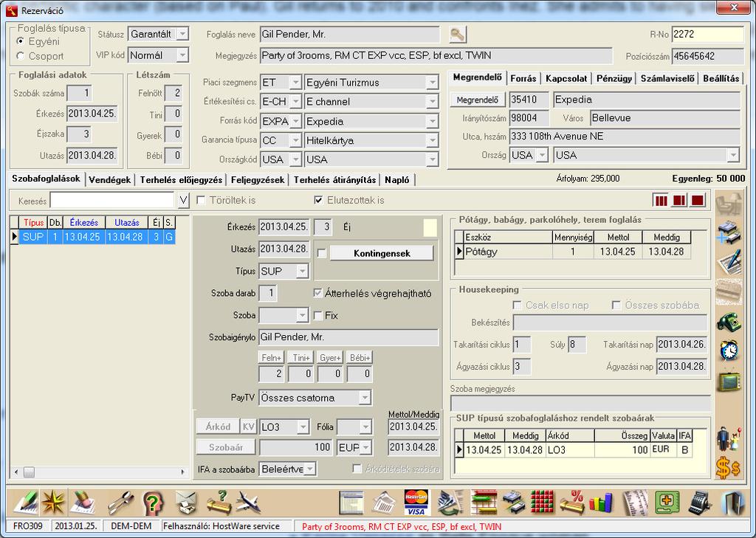
Task: Toggle the Elutazottak is checkbox
Action: point(318,200)
